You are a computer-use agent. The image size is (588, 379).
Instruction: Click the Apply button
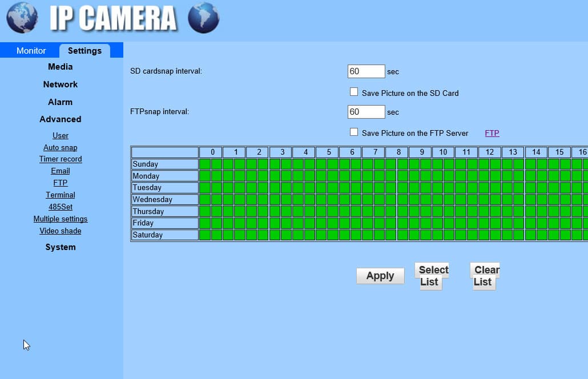click(380, 276)
